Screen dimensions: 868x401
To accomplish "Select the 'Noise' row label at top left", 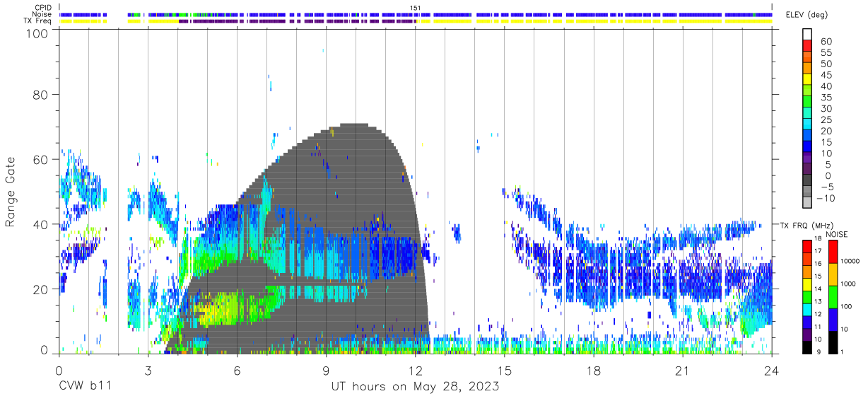I will click(42, 14).
